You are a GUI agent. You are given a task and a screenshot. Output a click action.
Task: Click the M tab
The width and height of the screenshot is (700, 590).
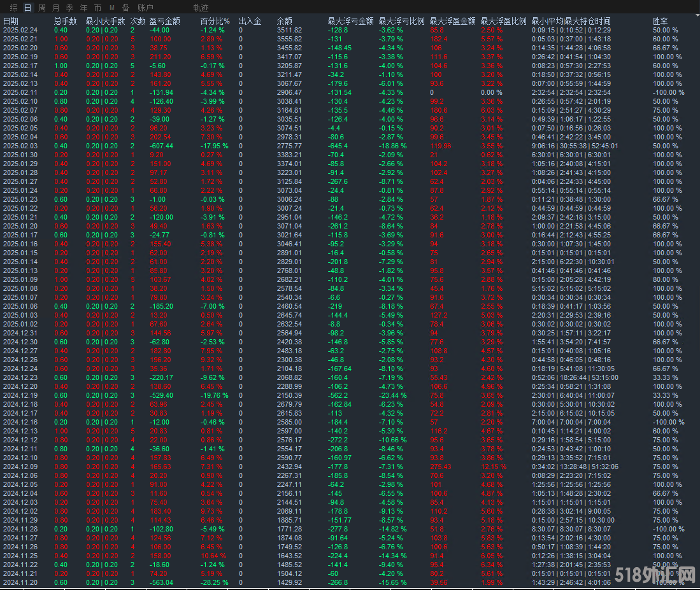(x=112, y=8)
